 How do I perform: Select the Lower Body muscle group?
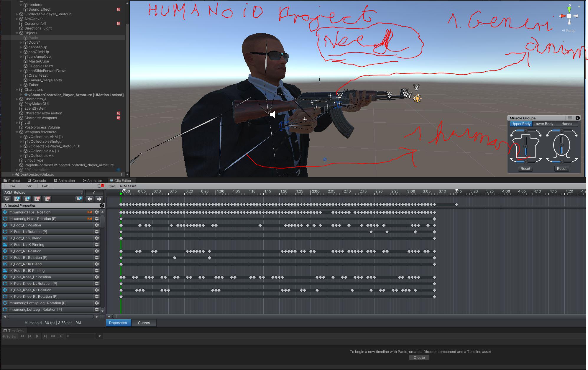click(543, 124)
